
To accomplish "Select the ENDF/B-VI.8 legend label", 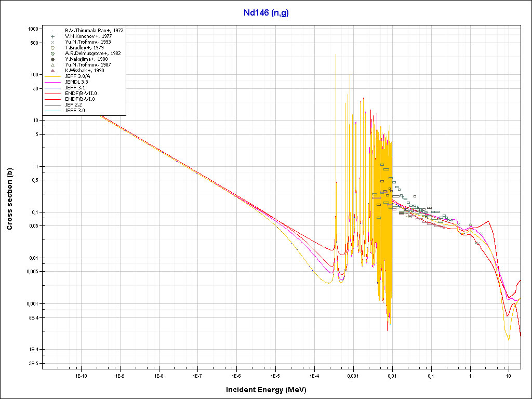I will point(81,99).
